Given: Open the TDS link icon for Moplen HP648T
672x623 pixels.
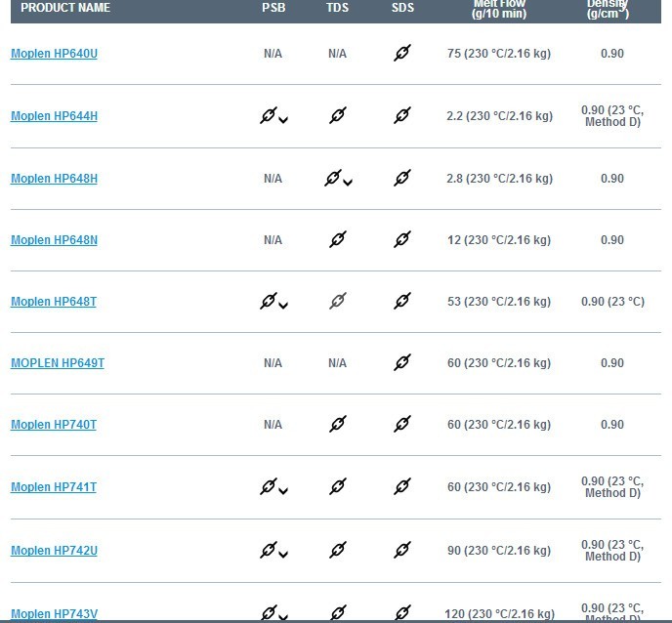Looking at the screenshot, I should point(338,301).
